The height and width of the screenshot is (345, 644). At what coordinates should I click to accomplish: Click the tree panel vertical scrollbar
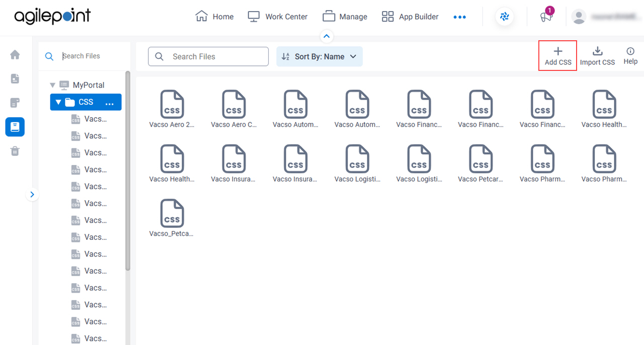(x=128, y=170)
